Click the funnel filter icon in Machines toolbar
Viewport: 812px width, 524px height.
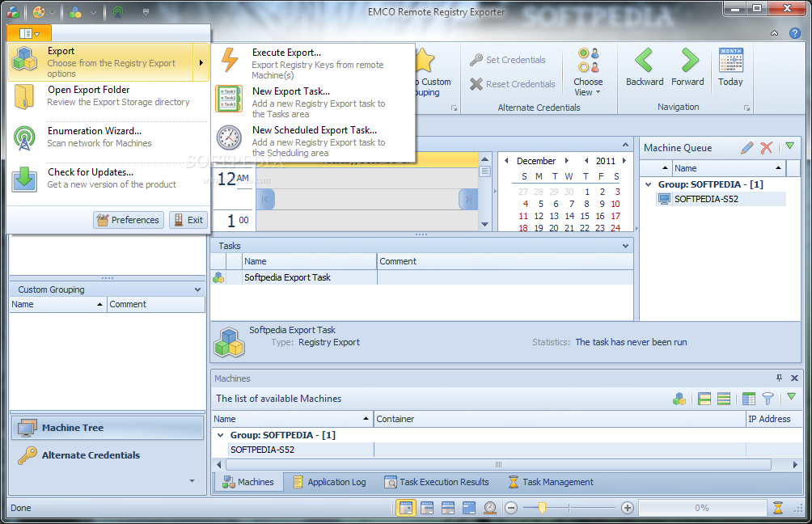pos(768,399)
